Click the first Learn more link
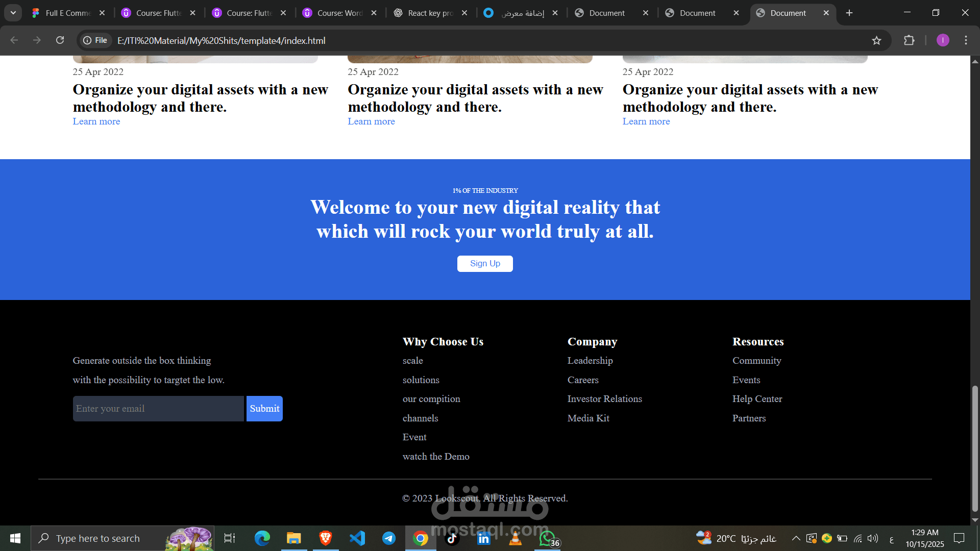 point(96,121)
